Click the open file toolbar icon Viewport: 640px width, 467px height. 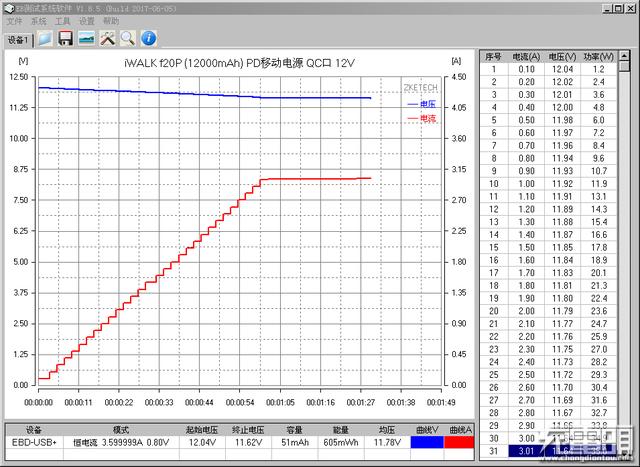pos(45,39)
